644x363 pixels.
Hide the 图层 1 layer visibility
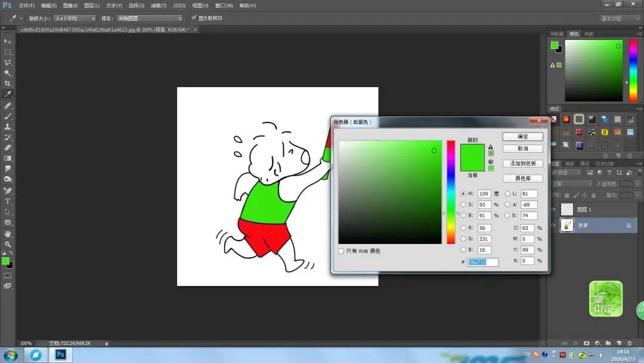(x=554, y=210)
